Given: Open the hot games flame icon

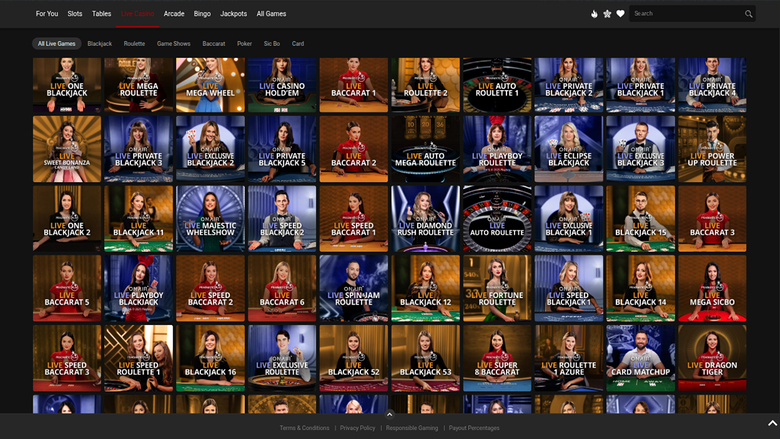Looking at the screenshot, I should click(594, 14).
